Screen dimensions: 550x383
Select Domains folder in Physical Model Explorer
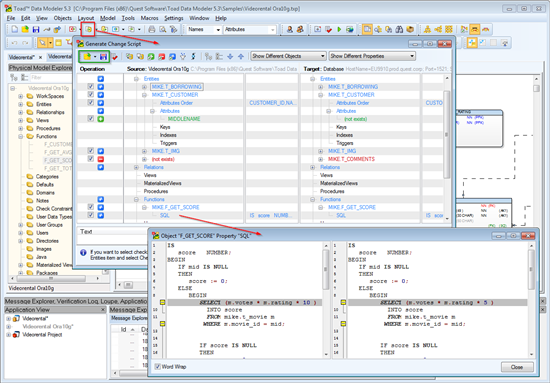[x=45, y=193]
